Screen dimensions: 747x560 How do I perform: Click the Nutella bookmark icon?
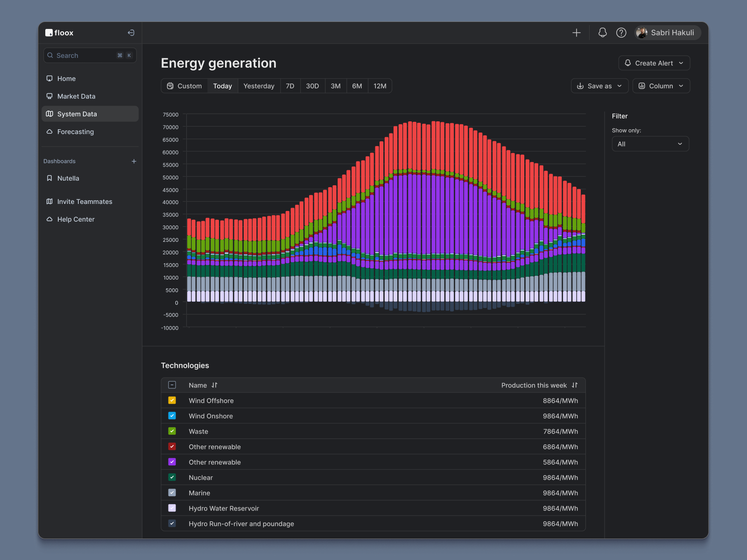point(49,178)
